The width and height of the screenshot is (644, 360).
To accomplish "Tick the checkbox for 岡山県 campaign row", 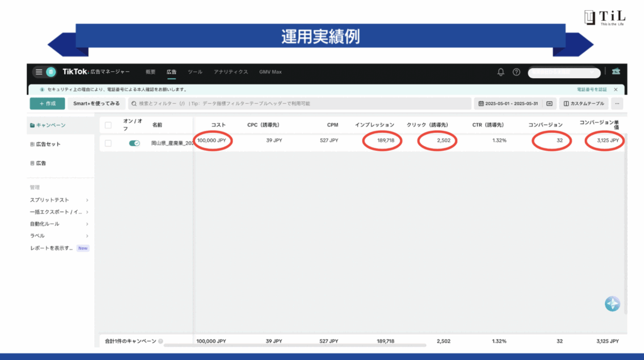I will [108, 143].
